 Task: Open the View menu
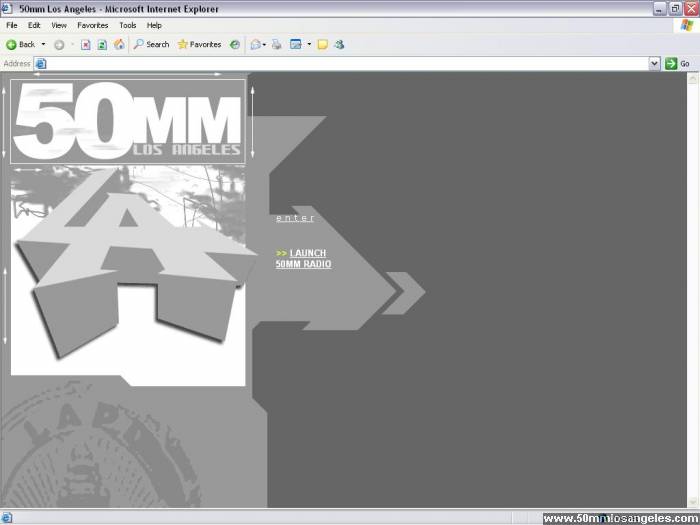pyautogui.click(x=59, y=25)
